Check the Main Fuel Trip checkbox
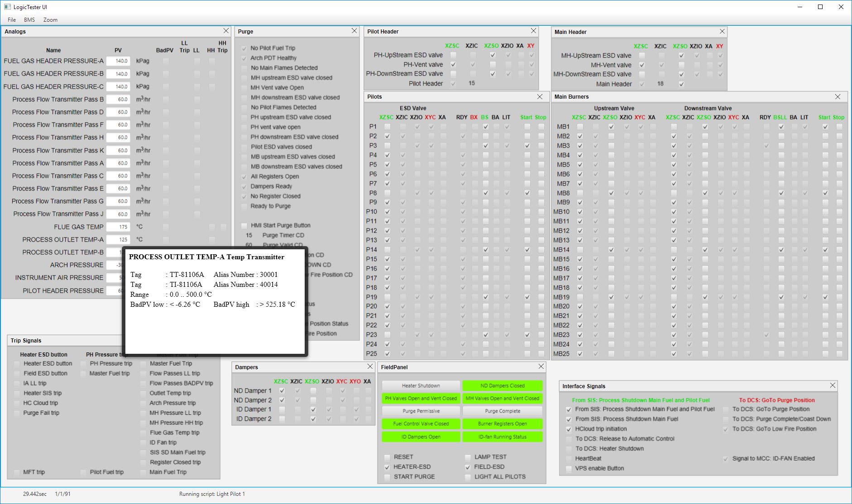This screenshot has width=852, height=504. tap(143, 472)
